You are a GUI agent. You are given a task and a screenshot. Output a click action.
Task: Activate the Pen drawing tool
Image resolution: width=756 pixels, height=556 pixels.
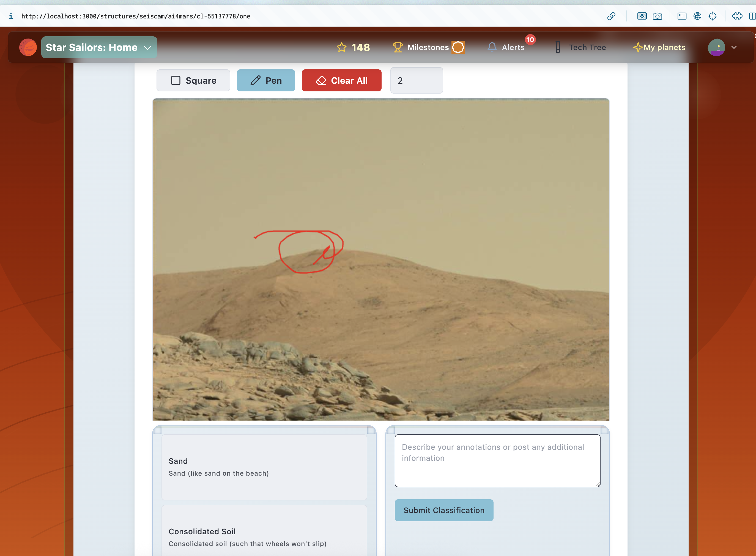click(266, 80)
